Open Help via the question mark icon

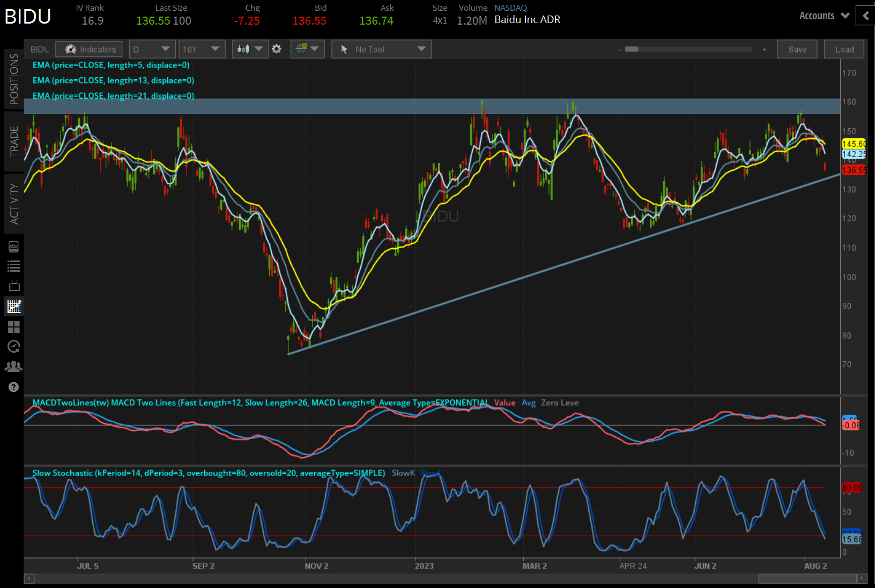13,386
